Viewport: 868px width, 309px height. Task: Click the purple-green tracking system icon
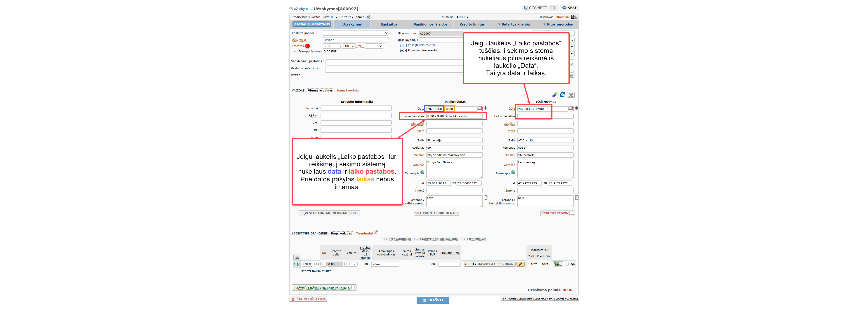point(555,95)
